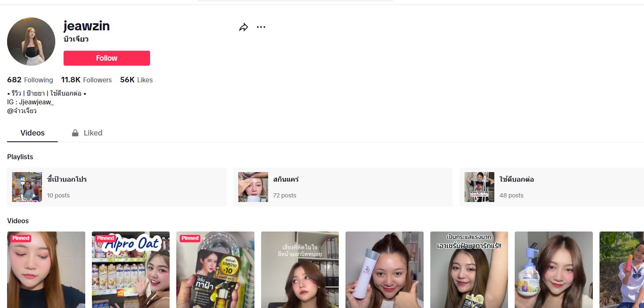
Task: Click the display name บิวเจียว
Action: coord(76,39)
